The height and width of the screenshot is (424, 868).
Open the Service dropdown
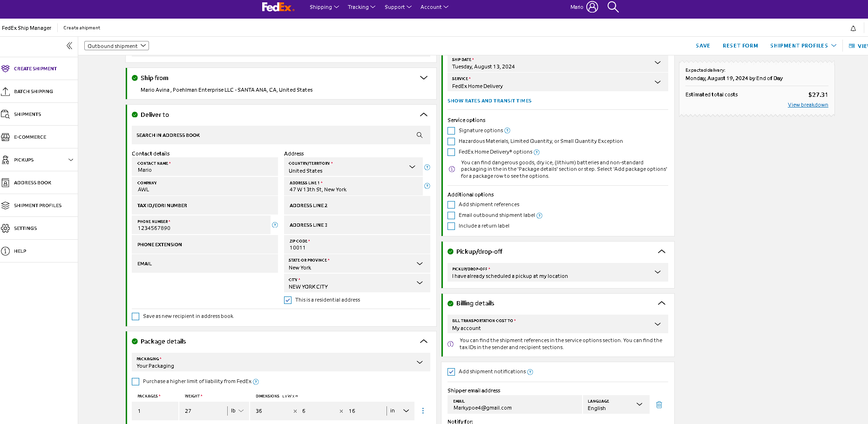coord(558,82)
